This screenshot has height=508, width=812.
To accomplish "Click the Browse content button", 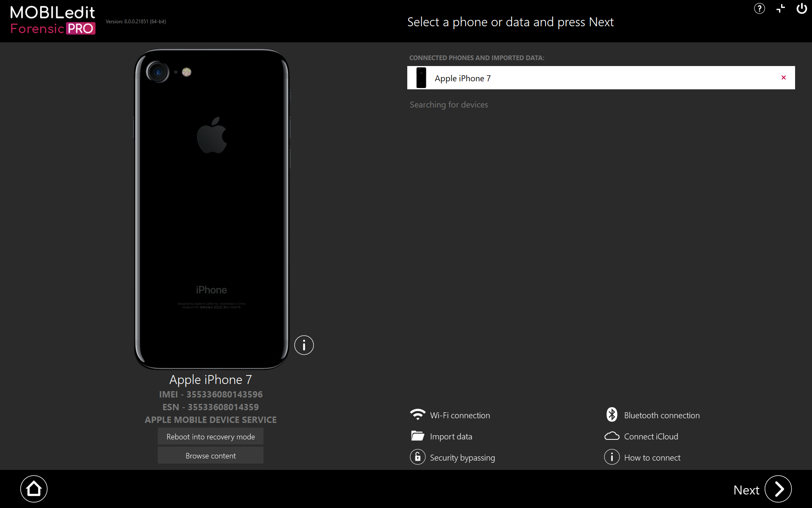I will (x=211, y=456).
